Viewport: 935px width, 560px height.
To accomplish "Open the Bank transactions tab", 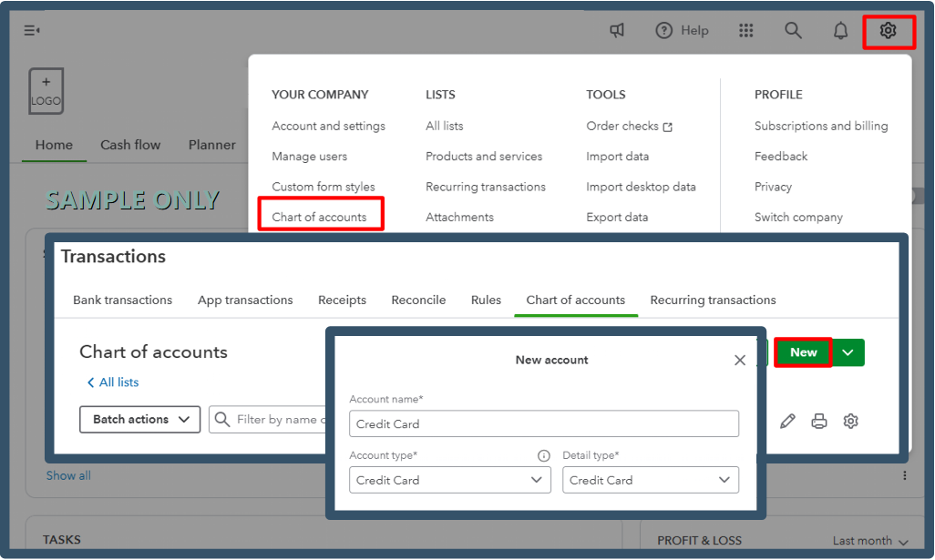I will coord(123,300).
